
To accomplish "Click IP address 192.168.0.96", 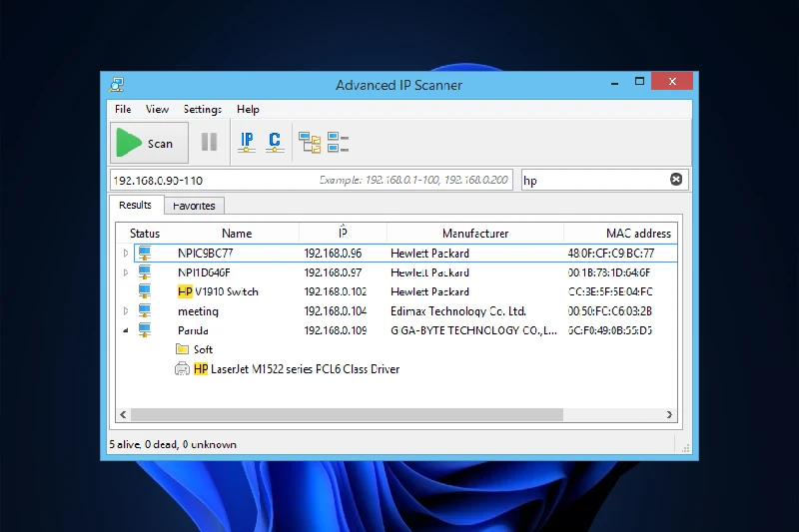I will click(x=334, y=253).
